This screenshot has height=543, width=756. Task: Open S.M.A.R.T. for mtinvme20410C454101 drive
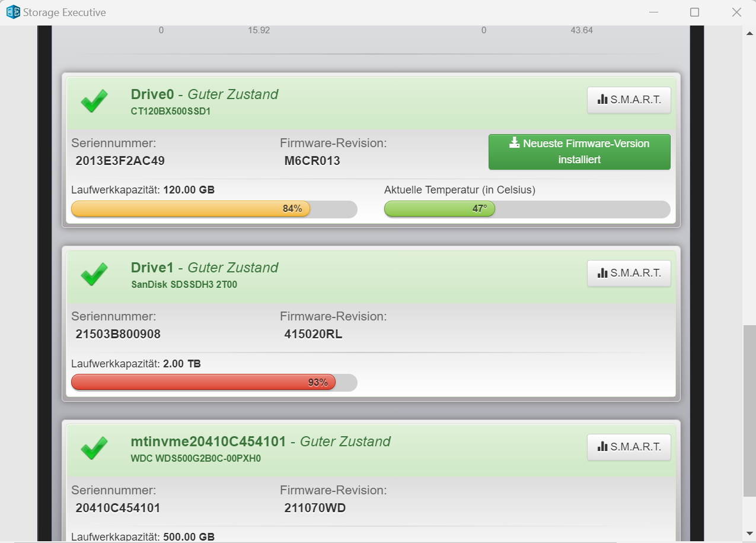click(629, 447)
